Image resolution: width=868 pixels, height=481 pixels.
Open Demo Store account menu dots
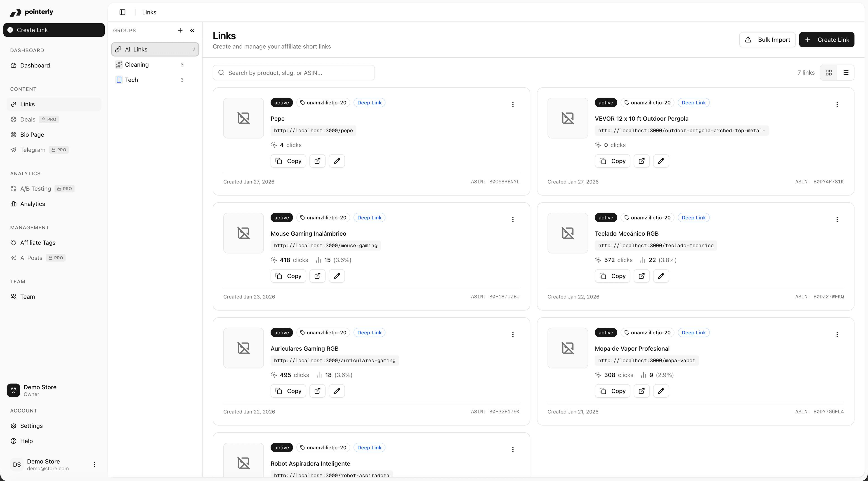(x=94, y=465)
